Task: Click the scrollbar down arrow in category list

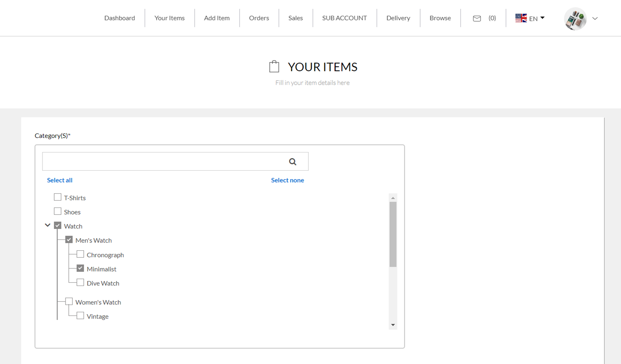Action: coord(393,325)
